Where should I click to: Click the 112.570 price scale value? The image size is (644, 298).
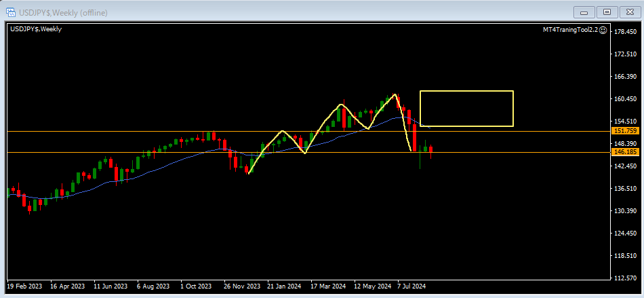pos(624,278)
